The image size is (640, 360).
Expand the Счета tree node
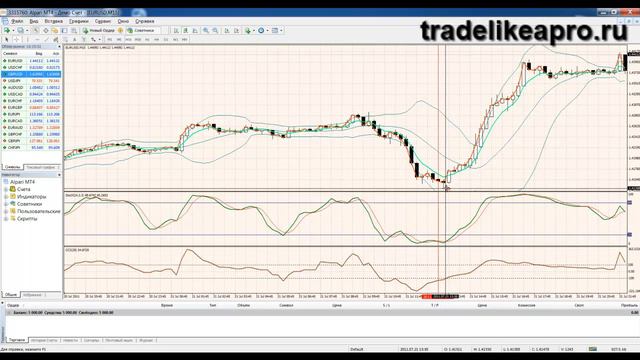tap(6, 189)
